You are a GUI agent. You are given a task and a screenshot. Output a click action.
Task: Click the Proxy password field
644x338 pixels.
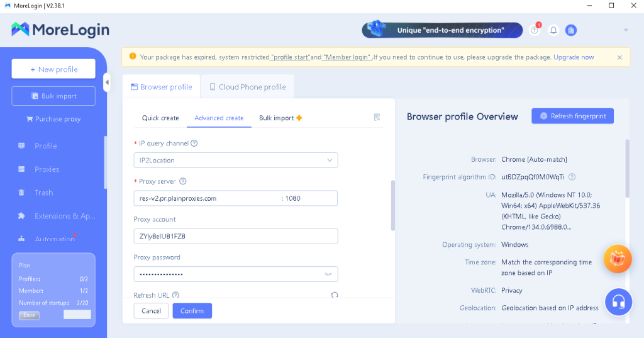tap(236, 274)
